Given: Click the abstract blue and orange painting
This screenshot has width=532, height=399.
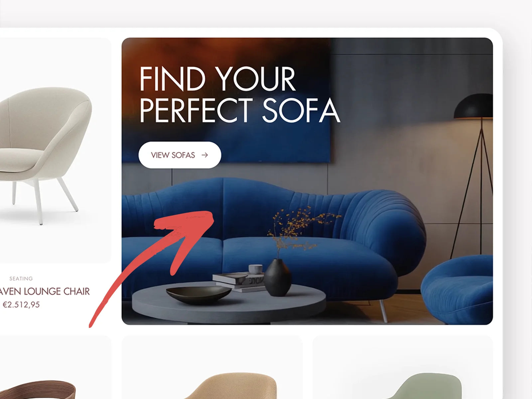Looking at the screenshot, I should [x=226, y=100].
